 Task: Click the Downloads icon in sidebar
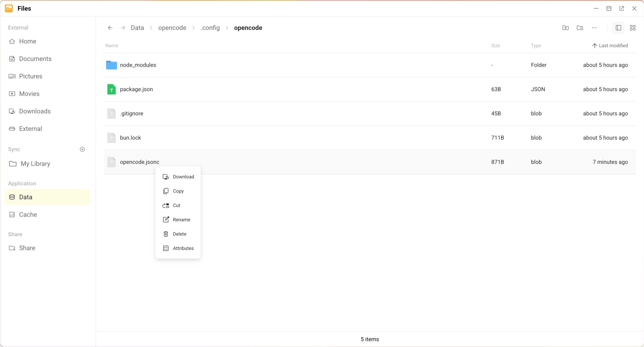(x=12, y=111)
